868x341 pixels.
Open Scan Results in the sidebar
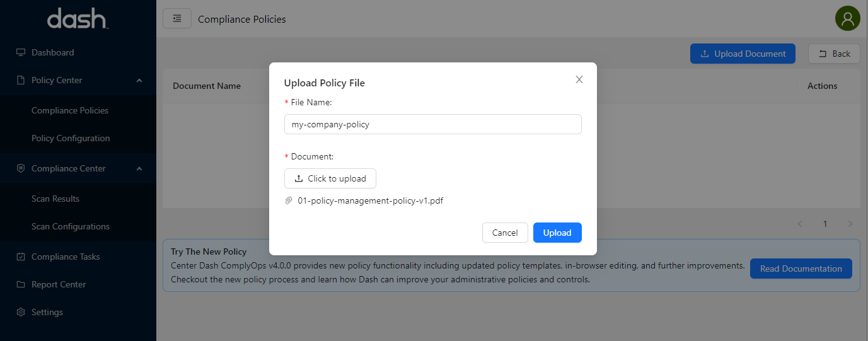pos(55,199)
